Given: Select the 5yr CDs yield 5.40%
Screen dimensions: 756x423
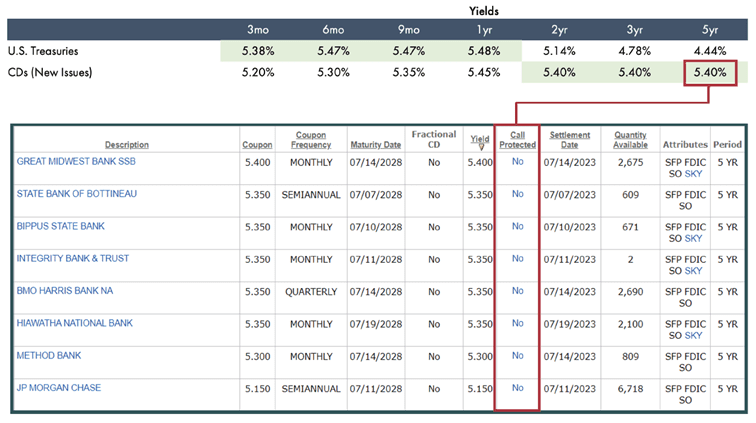Looking at the screenshot, I should 710,73.
